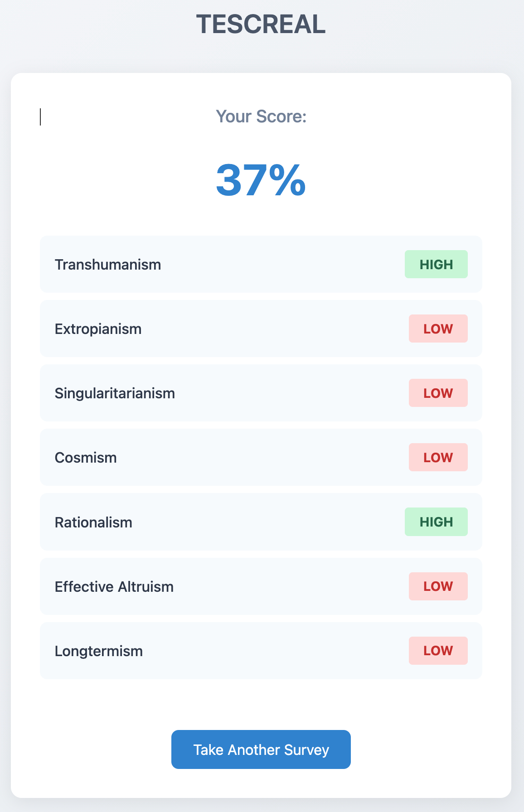The width and height of the screenshot is (524, 812).
Task: Select the Longtermism label
Action: pyautogui.click(x=99, y=651)
